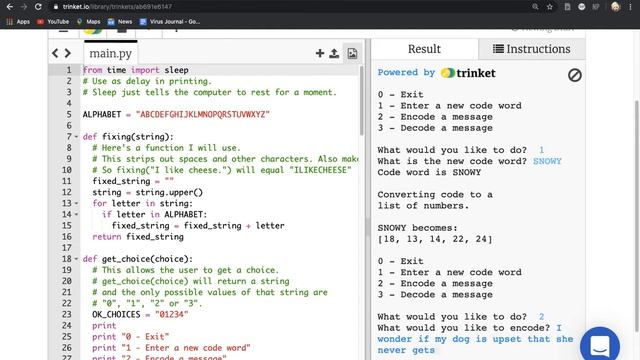Open the Maps bookmark
This screenshot has width=640, height=360.
[89, 22]
